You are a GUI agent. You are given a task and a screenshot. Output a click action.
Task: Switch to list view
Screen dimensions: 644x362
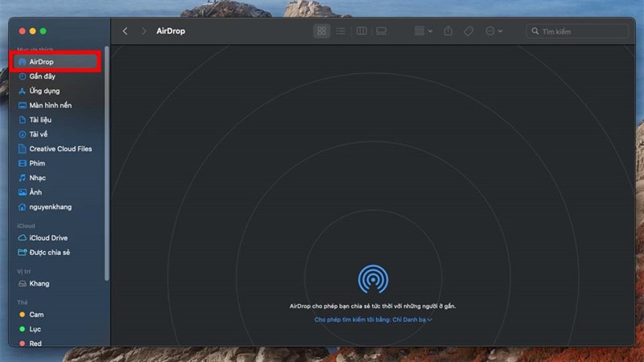coord(341,31)
